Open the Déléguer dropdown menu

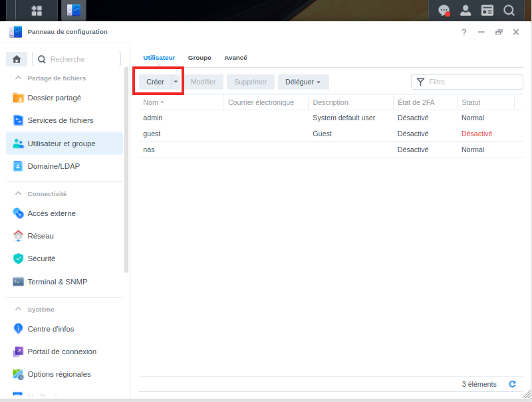(x=303, y=82)
